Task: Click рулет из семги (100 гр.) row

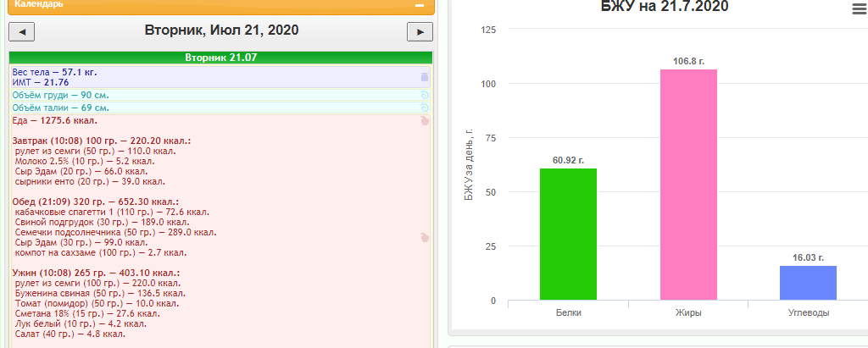Action: click(98, 283)
